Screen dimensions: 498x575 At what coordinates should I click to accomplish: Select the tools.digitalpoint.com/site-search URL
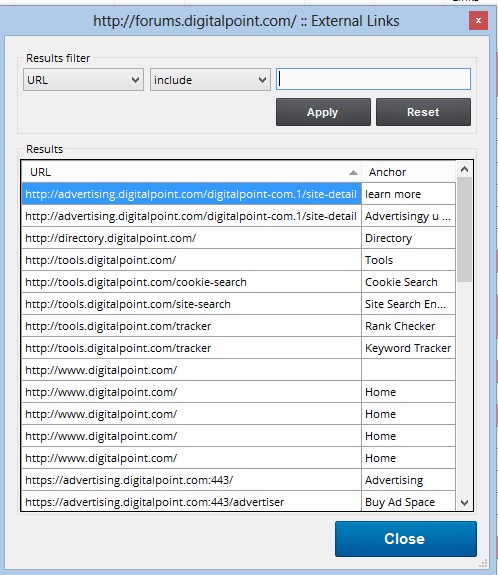point(191,304)
